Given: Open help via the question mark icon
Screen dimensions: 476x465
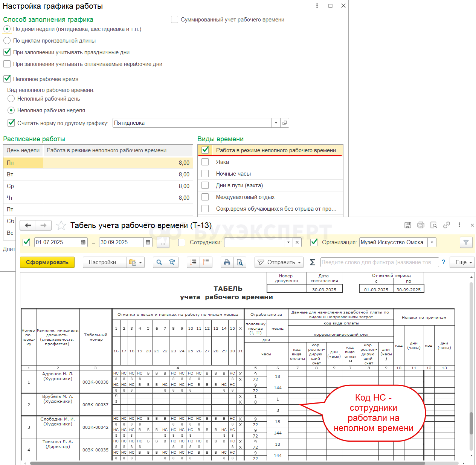Looking at the screenshot, I should click(x=444, y=262).
